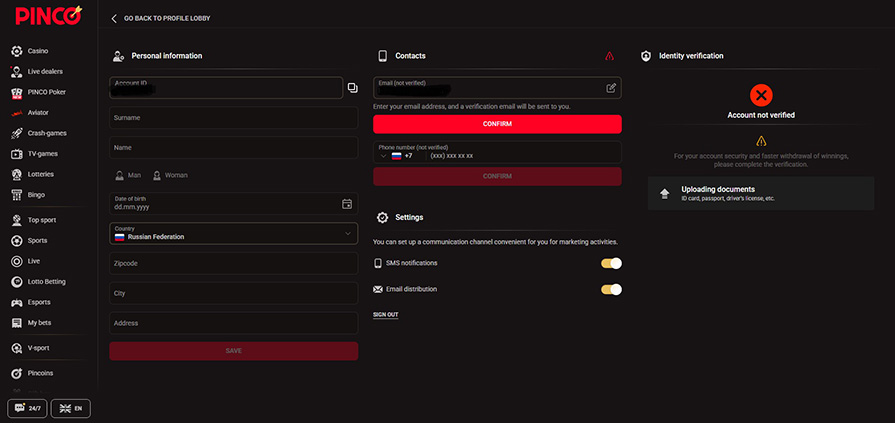Click Confirm button under phone number
This screenshot has height=423, width=895.
pyautogui.click(x=497, y=176)
